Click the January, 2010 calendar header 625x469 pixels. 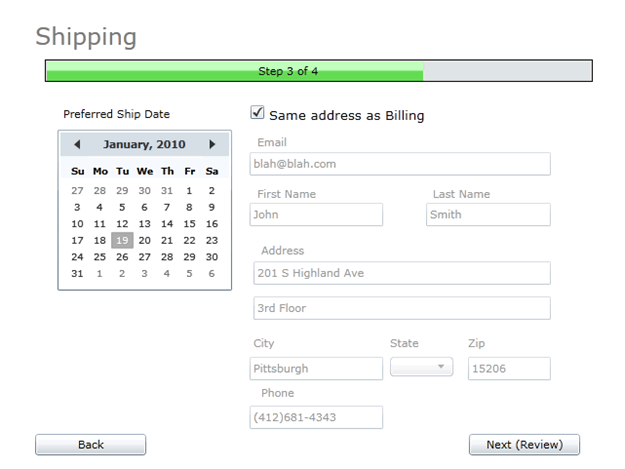144,144
